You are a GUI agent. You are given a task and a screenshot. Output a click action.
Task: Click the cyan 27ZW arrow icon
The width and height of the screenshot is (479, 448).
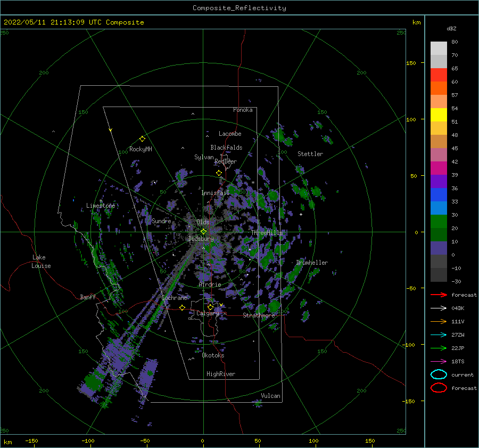pos(439,335)
